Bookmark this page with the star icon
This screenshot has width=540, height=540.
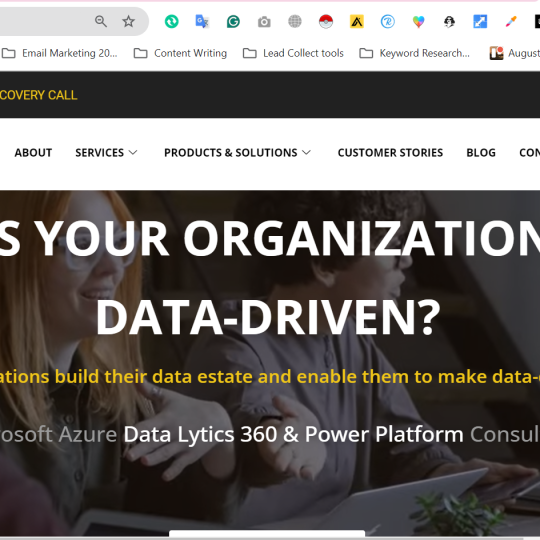(128, 21)
